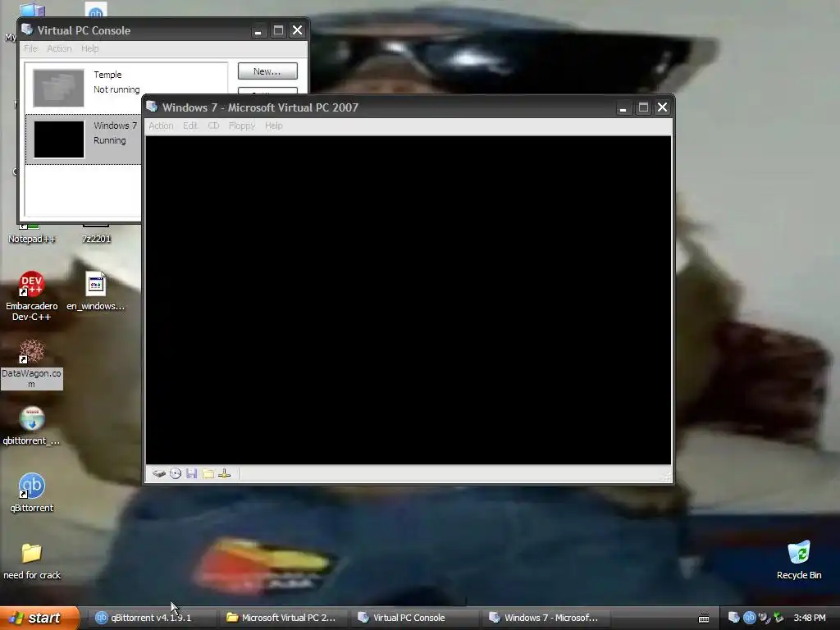Open the Floppy menu in Windows 7 VM window
The height and width of the screenshot is (630, 840).
pos(242,126)
